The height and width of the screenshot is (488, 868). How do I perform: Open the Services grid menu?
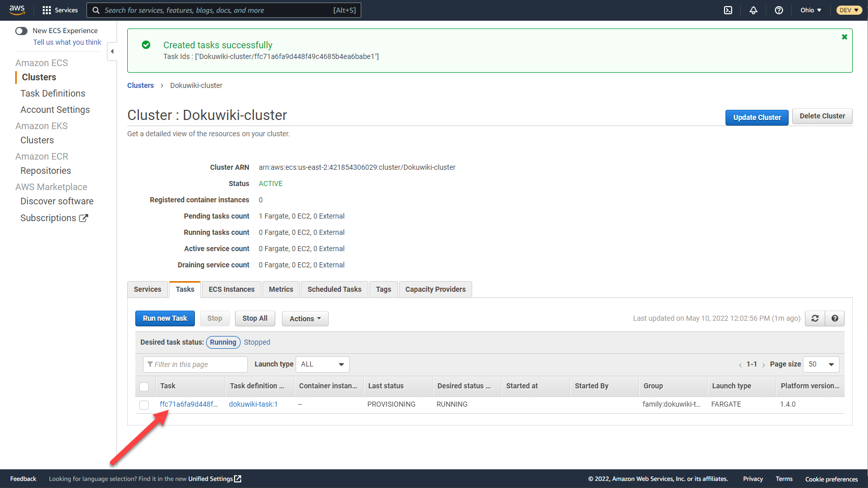coord(60,10)
